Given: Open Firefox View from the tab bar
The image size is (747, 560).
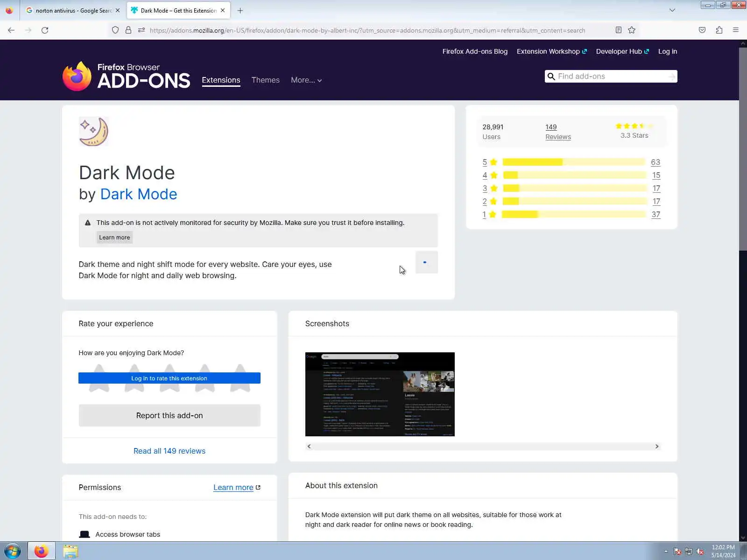Looking at the screenshot, I should click(9, 10).
